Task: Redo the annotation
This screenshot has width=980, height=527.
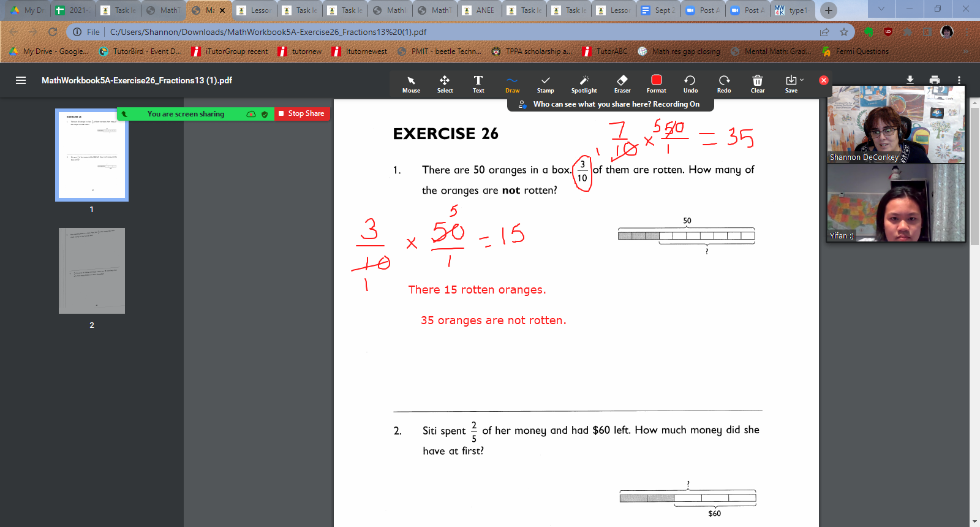Action: [724, 84]
